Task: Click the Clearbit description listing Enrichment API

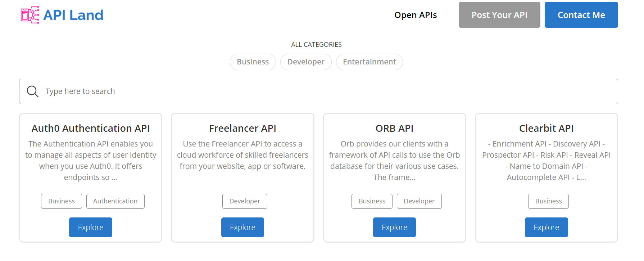Action: [x=547, y=161]
